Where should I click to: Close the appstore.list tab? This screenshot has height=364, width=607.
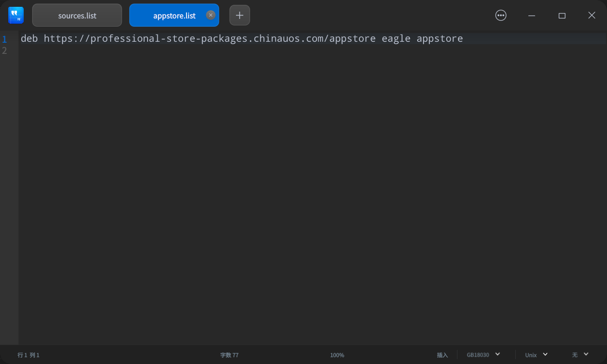tap(210, 15)
